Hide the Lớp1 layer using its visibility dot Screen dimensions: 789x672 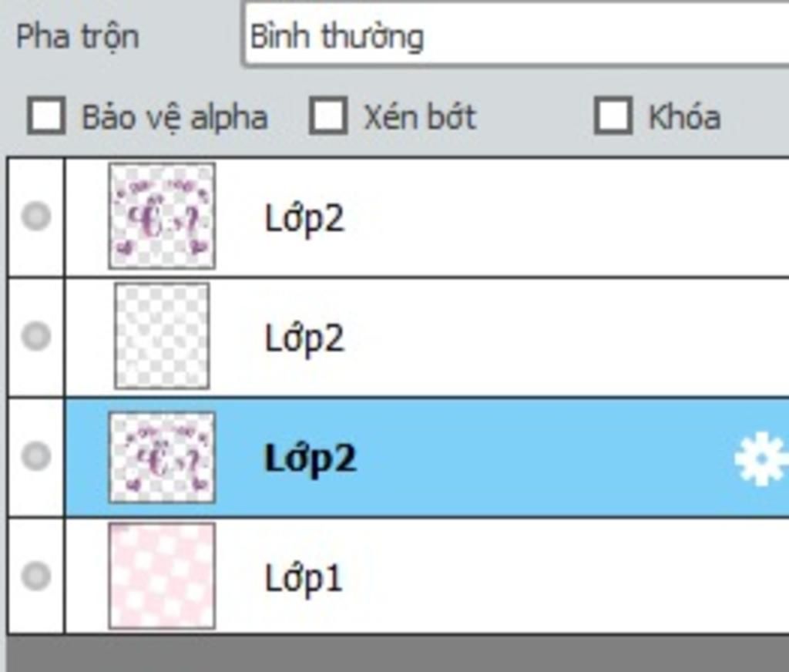click(36, 576)
